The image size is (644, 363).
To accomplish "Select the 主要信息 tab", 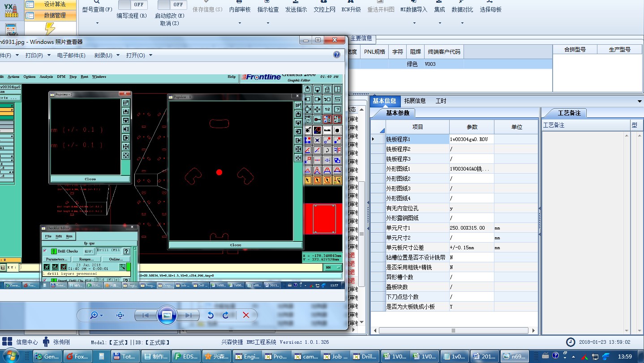I will (x=361, y=38).
